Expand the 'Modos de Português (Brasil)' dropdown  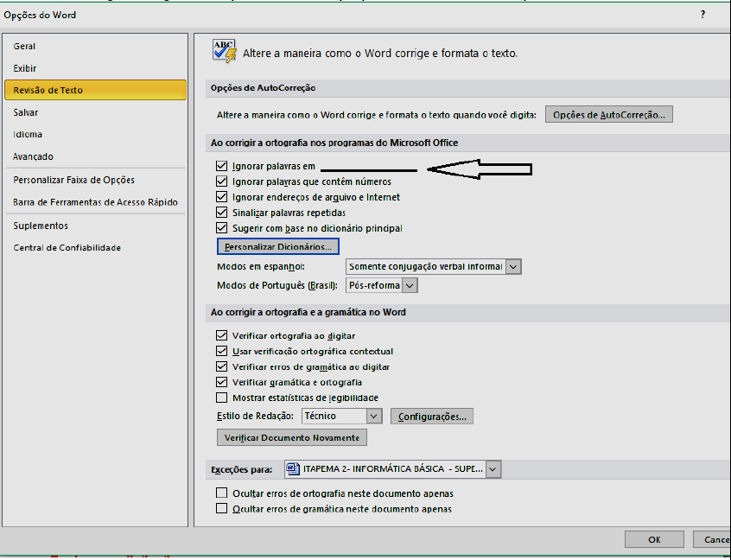pos(410,285)
